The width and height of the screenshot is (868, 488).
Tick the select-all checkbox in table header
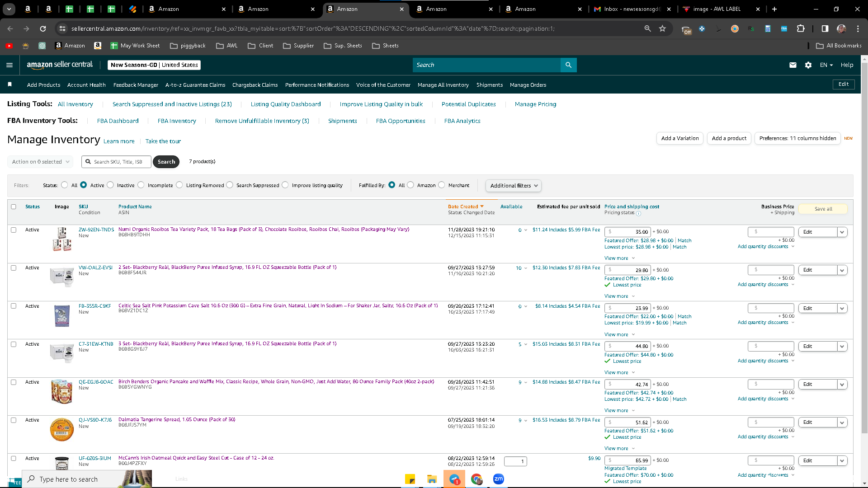point(14,206)
